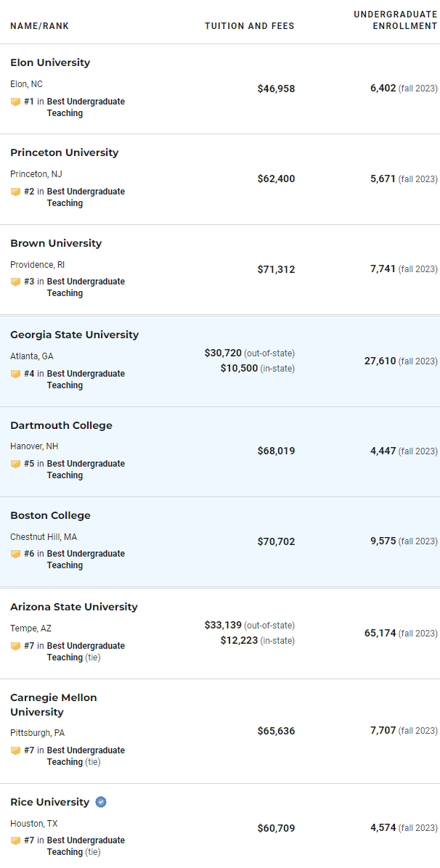Open the Arizona State University link
This screenshot has width=440, height=868.
tap(74, 607)
